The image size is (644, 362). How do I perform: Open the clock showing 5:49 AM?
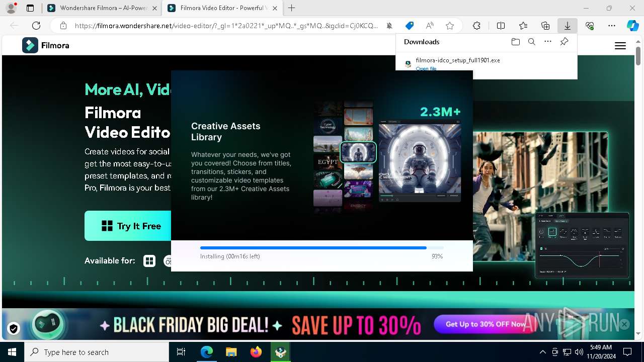[x=601, y=352]
